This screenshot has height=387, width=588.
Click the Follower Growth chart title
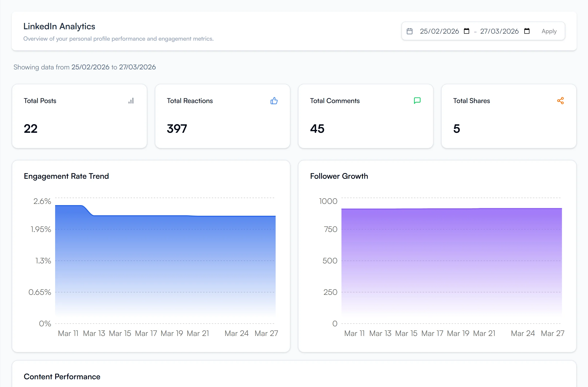point(339,176)
